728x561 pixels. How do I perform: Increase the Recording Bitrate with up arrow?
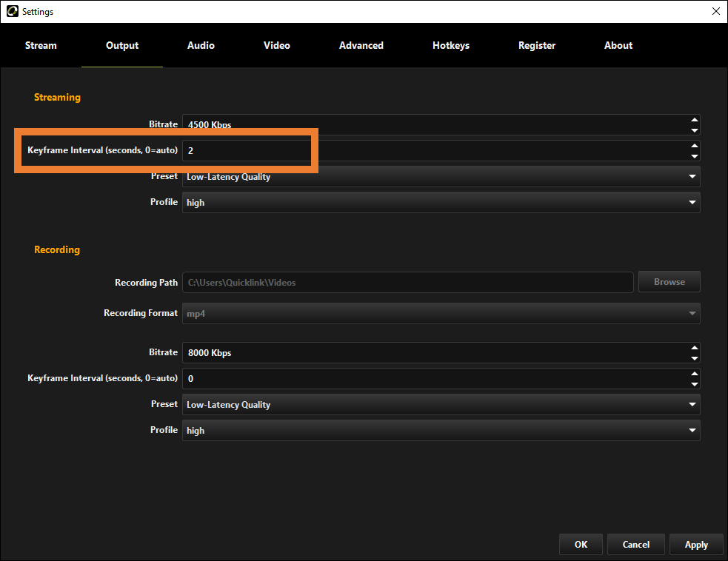[695, 348]
